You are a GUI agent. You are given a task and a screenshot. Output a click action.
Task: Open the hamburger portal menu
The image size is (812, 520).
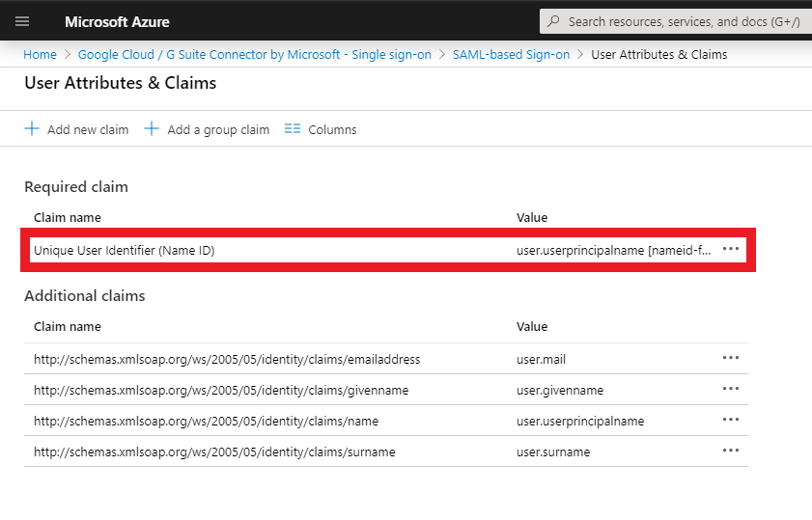[22, 21]
